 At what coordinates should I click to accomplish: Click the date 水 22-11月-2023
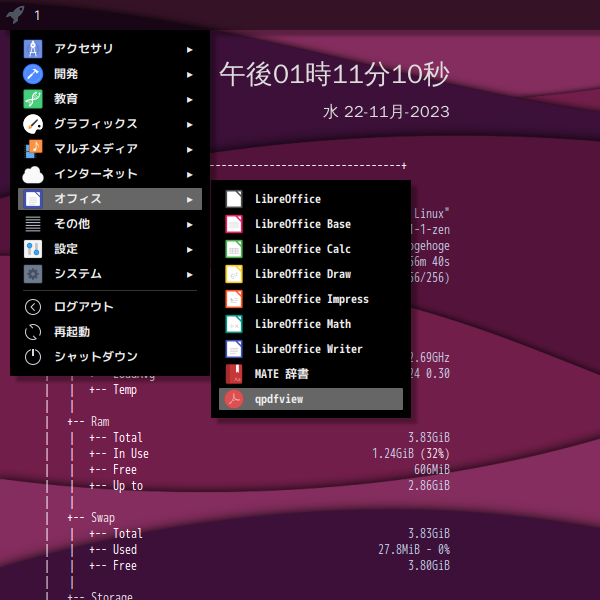pyautogui.click(x=386, y=112)
